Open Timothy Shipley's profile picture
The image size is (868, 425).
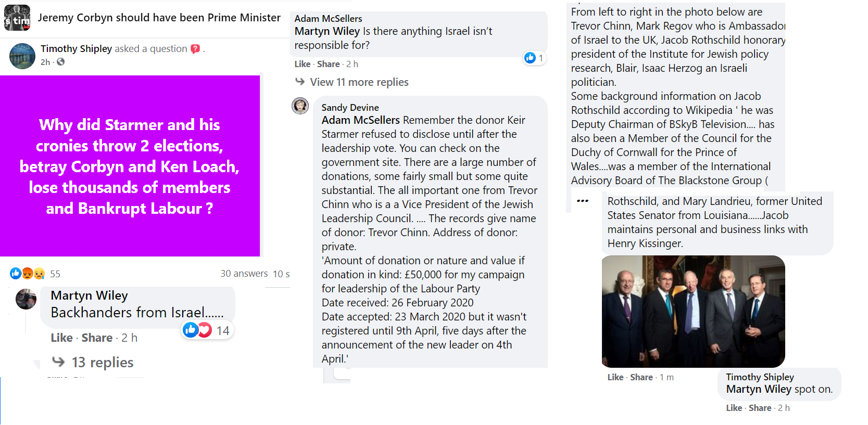point(22,56)
